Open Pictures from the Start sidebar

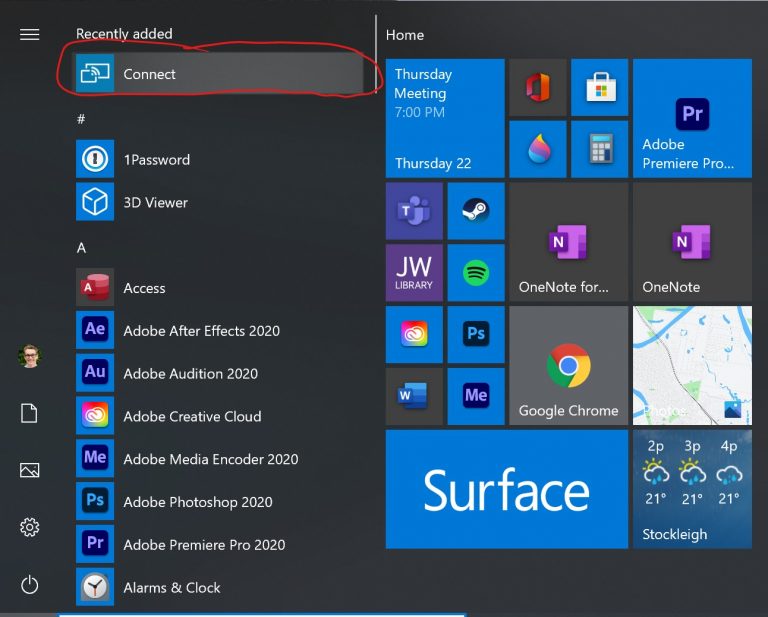pyautogui.click(x=29, y=470)
